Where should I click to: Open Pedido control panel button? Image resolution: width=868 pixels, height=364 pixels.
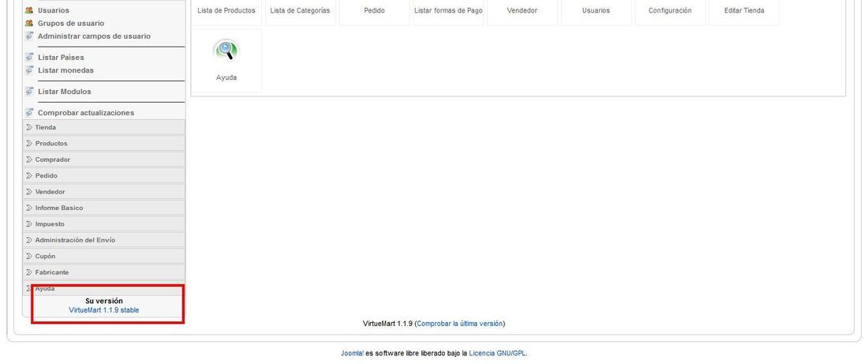pyautogui.click(x=374, y=11)
